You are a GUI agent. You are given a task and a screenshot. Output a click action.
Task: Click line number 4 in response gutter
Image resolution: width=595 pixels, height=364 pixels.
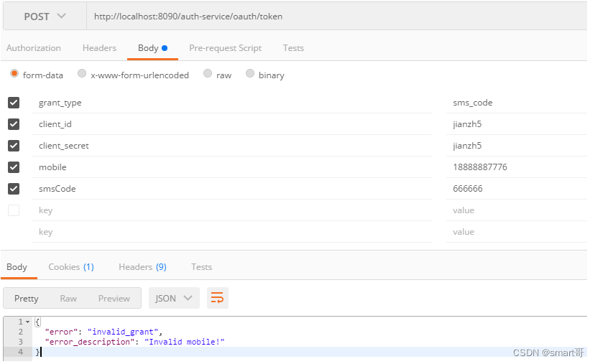[21, 352]
